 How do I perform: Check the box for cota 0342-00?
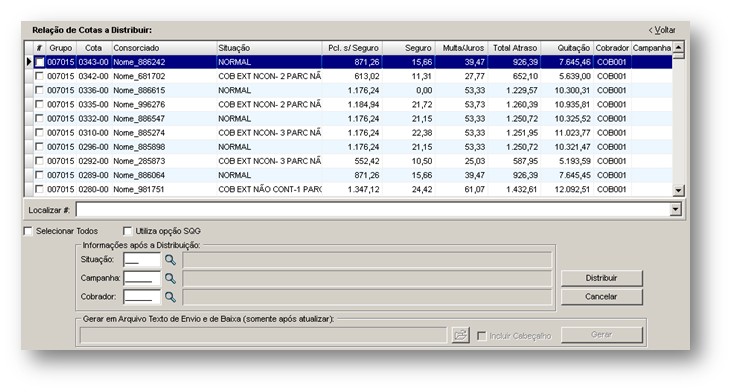click(40, 76)
